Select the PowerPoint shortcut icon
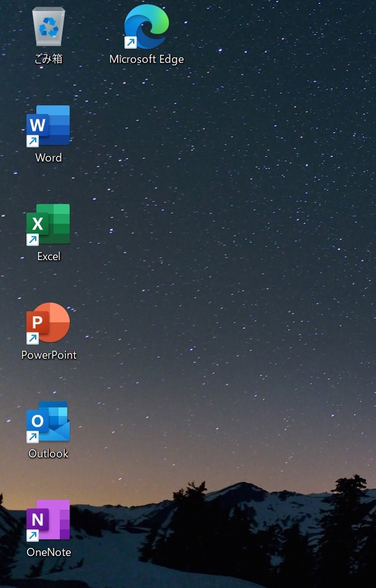This screenshot has height=588, width=376. click(48, 323)
